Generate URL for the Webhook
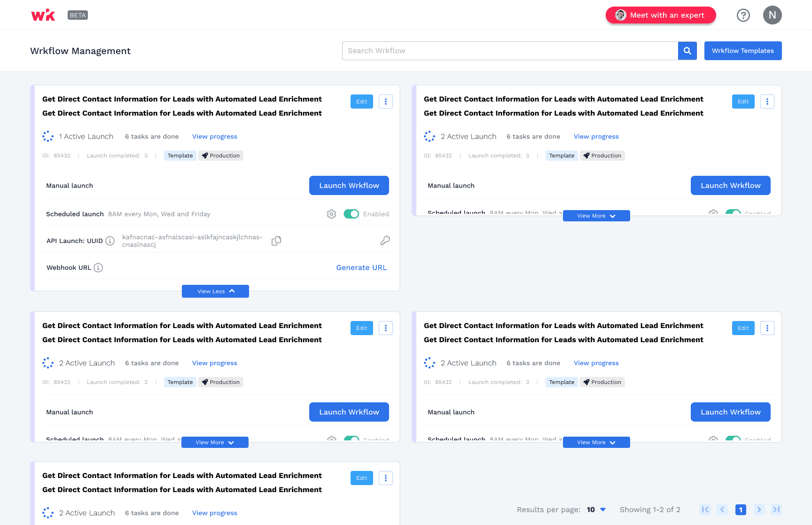Screen dimensions: 812x525 click(x=361, y=267)
